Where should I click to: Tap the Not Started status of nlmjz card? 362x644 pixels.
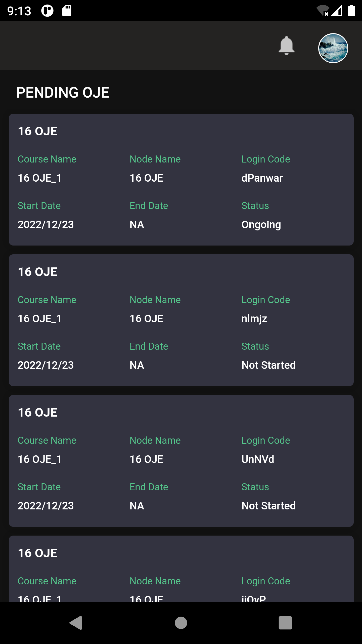(268, 365)
